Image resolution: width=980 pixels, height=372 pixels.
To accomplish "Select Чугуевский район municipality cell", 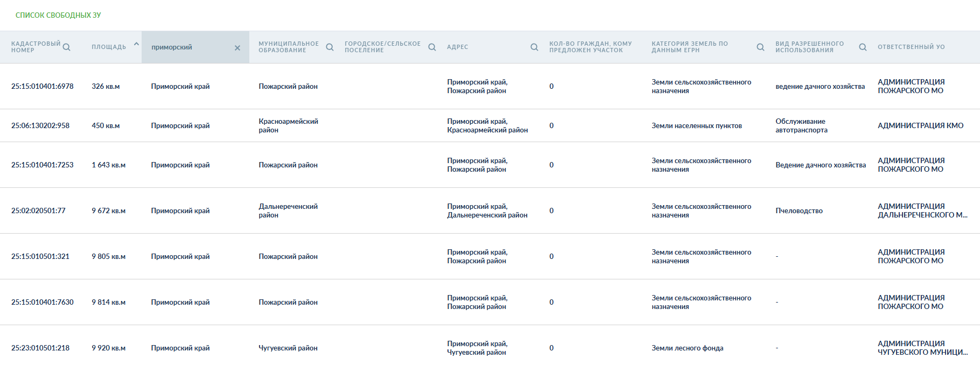I will pyautogui.click(x=288, y=348).
